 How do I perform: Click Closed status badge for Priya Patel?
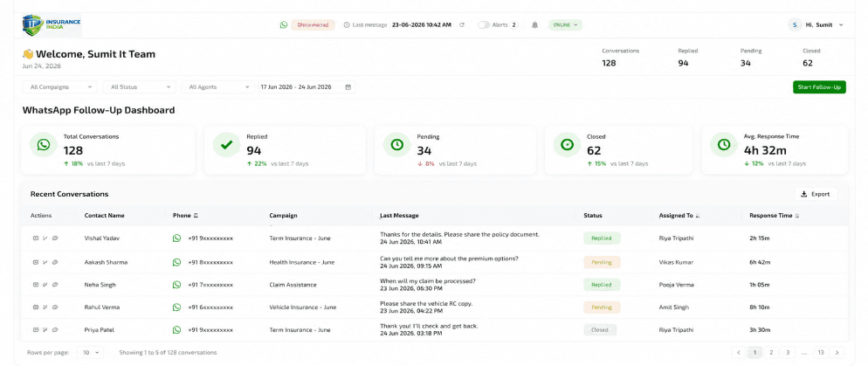pos(600,329)
